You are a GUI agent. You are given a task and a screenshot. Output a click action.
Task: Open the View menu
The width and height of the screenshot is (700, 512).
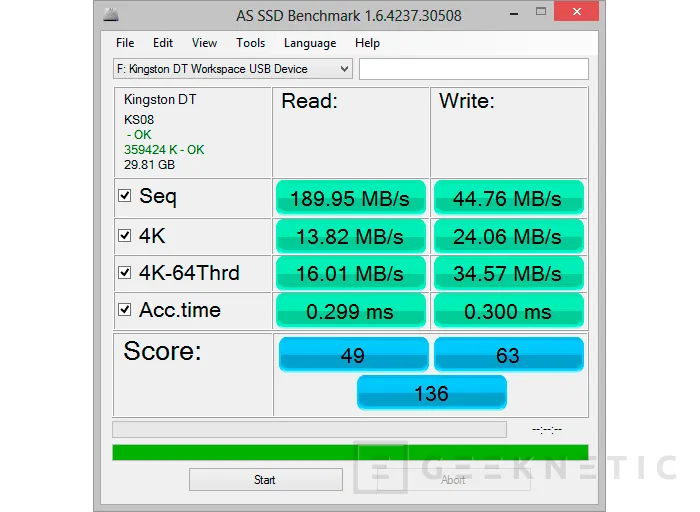pyautogui.click(x=204, y=43)
